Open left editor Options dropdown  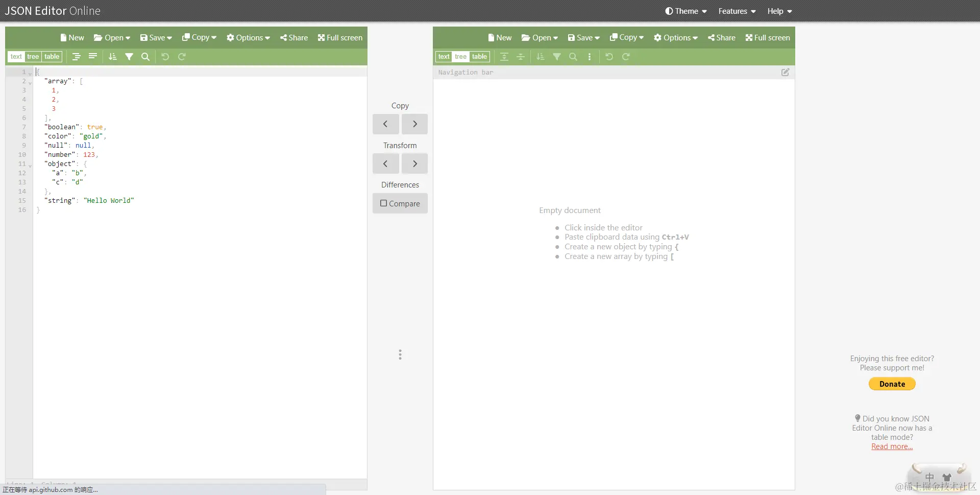[249, 38]
